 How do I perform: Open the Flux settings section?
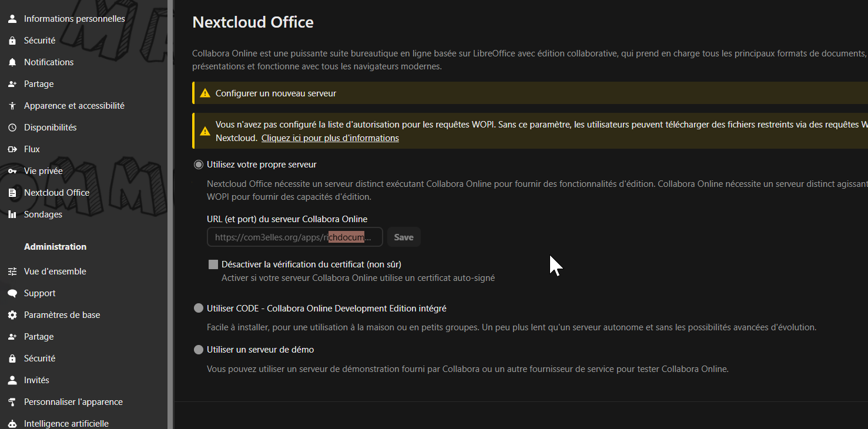pos(32,149)
